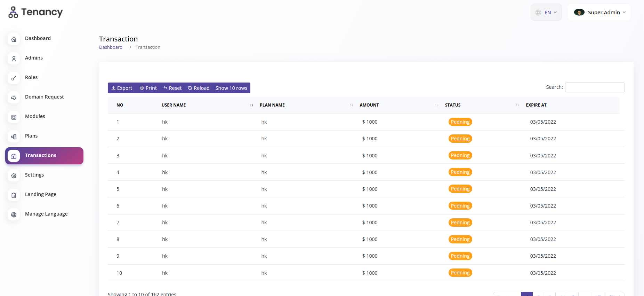Sort by Plan Name column arrows
The width and height of the screenshot is (644, 296).
click(x=351, y=105)
